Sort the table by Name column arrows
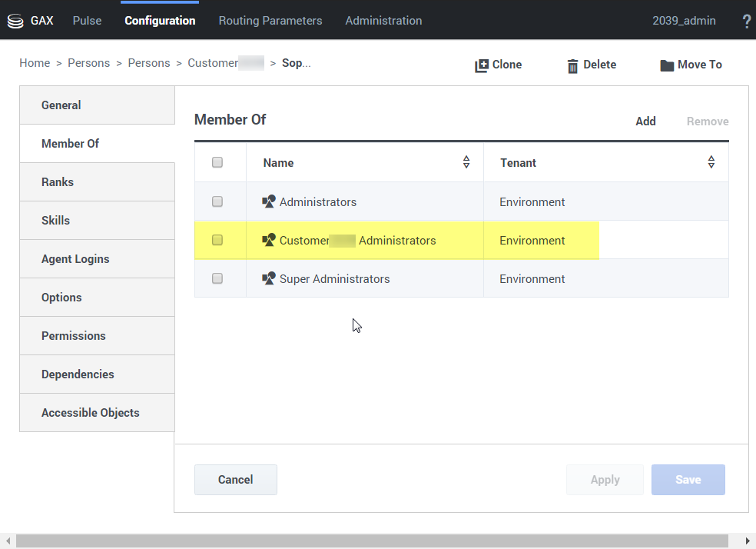Image resolution: width=756 pixels, height=549 pixels. [466, 162]
